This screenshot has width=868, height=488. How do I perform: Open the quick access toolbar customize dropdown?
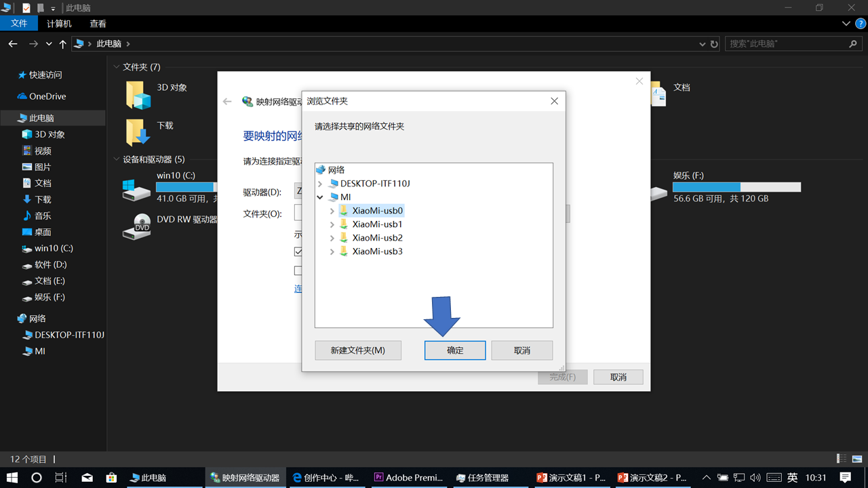click(x=53, y=8)
